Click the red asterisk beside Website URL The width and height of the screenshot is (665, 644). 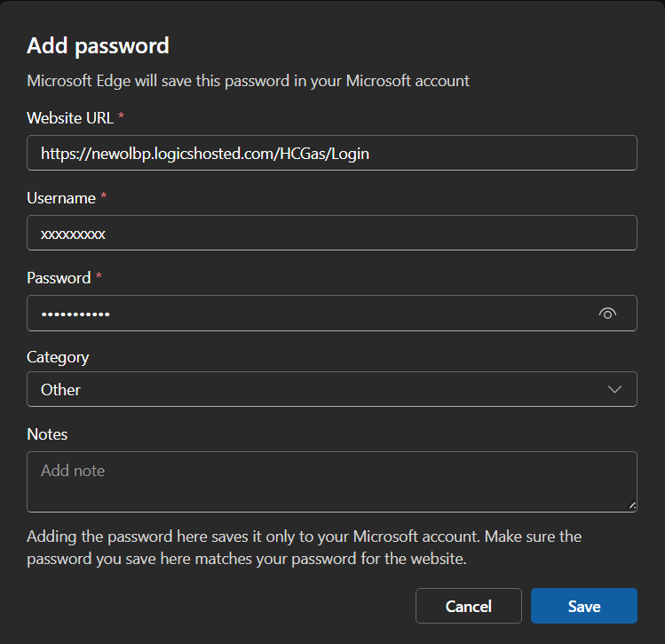pos(122,117)
